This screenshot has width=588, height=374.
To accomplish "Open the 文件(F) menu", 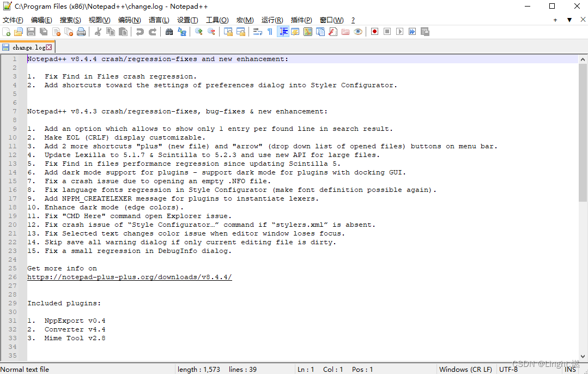I will (13, 20).
